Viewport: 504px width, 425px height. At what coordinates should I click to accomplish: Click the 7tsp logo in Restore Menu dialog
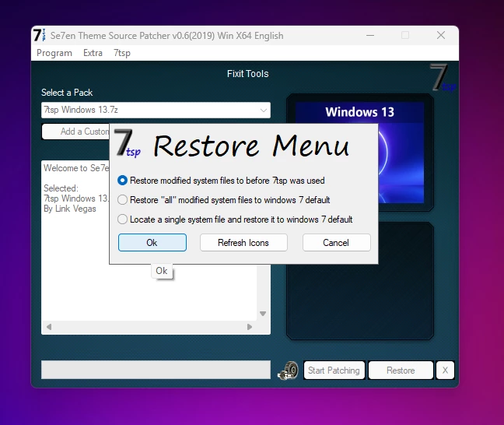click(128, 143)
